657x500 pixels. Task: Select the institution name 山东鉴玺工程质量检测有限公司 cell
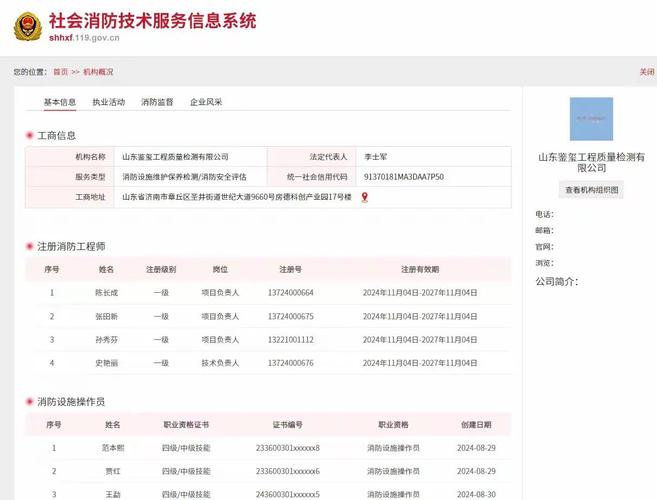click(x=191, y=157)
